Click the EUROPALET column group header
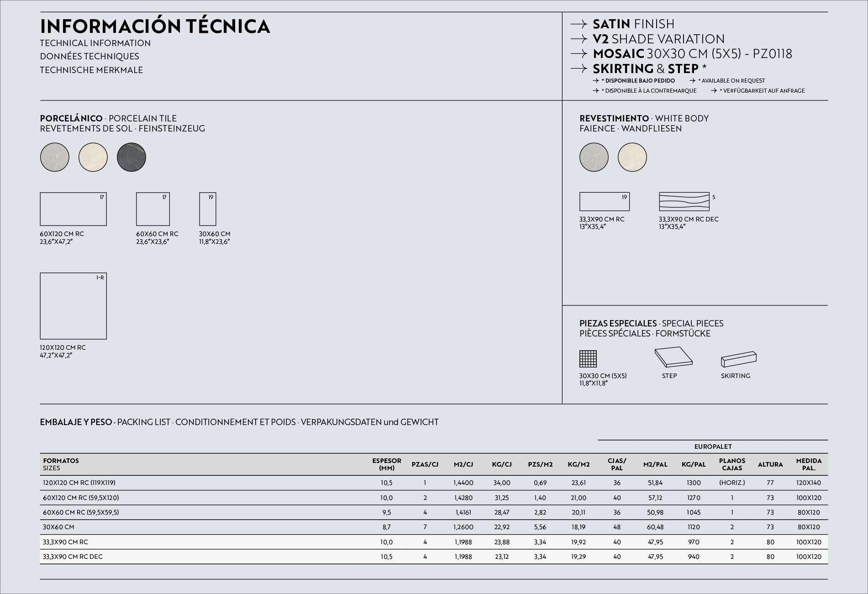 pos(713,447)
